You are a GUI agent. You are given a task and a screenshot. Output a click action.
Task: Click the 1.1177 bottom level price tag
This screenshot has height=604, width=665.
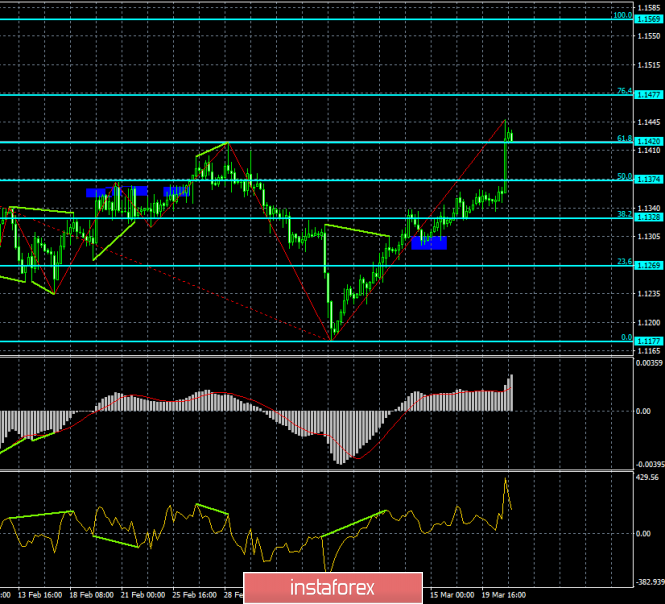click(x=649, y=341)
